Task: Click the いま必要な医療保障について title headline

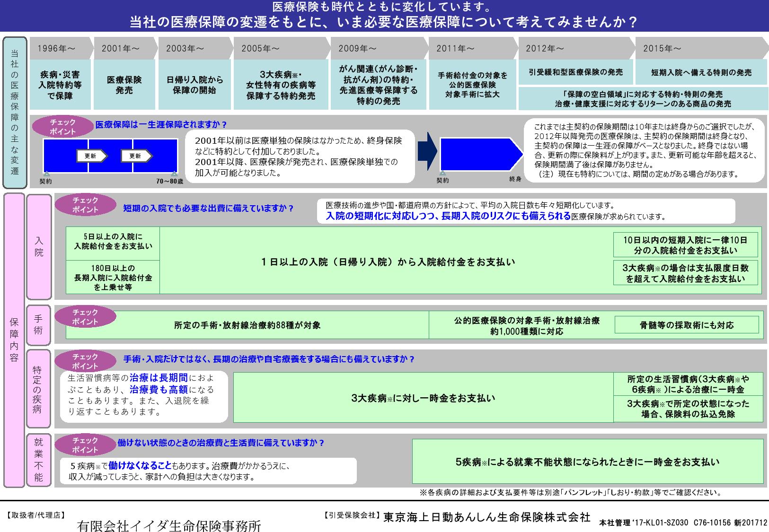Action: click(x=383, y=22)
